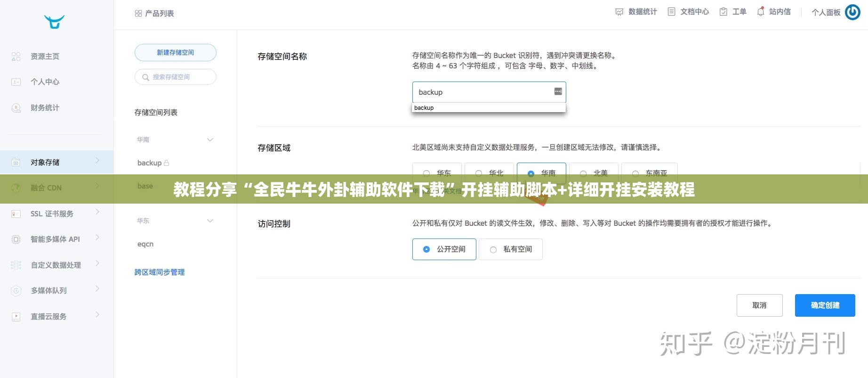Click the 数据统计 chart icon
This screenshot has width=868, height=378.
tap(619, 12)
